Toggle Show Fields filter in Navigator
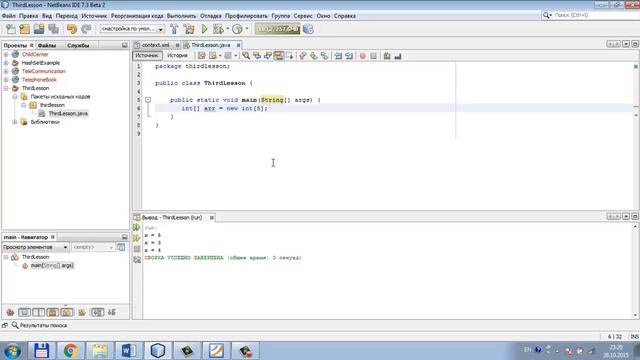640x360 pixels. (24, 312)
